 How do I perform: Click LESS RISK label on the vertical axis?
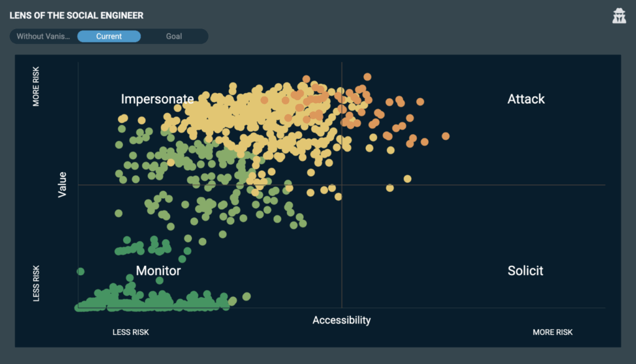coord(36,283)
